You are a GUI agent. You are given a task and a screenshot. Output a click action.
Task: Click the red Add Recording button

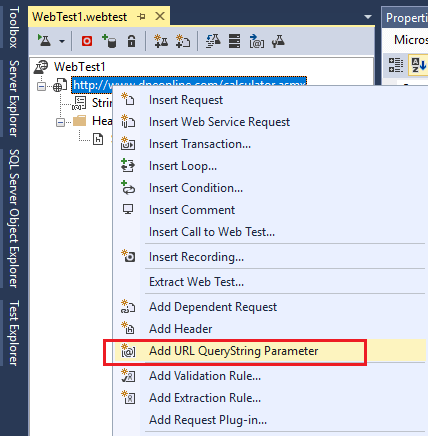(x=87, y=41)
